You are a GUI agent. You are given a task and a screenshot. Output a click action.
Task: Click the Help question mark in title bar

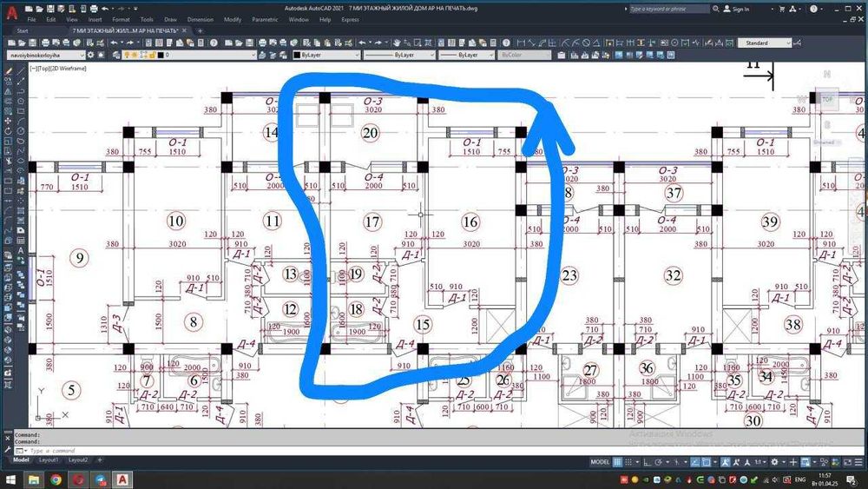pyautogui.click(x=813, y=9)
